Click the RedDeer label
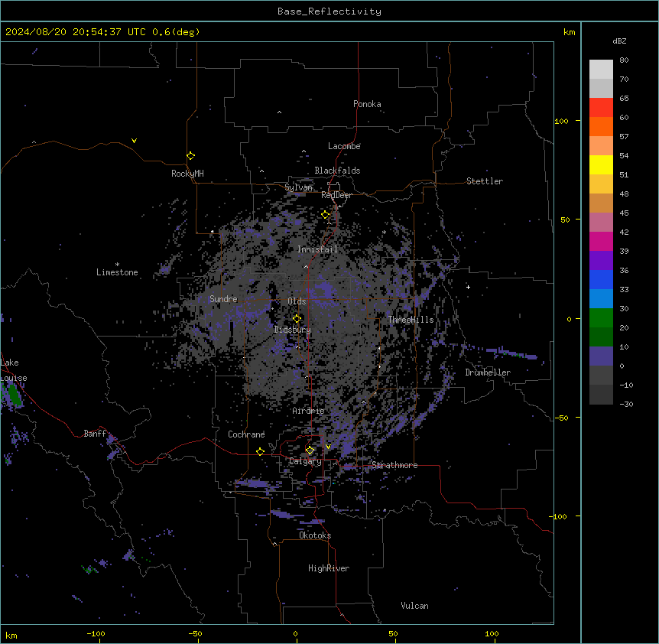 (336, 195)
